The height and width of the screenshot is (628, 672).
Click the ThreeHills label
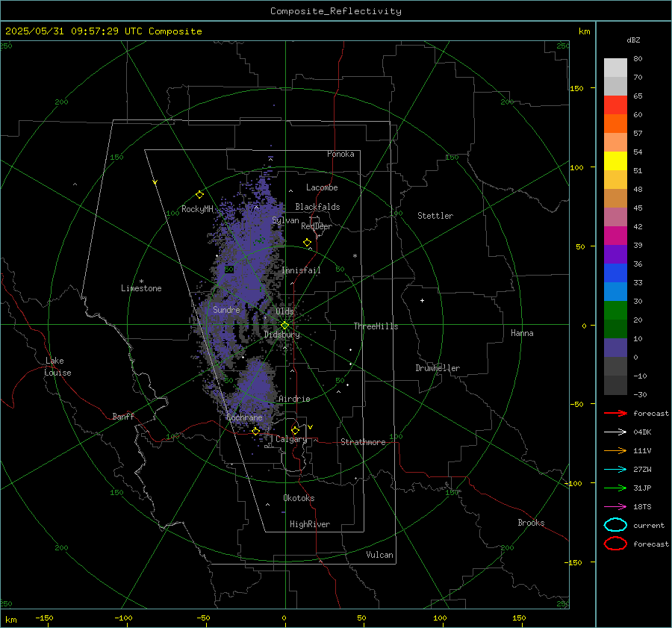[376, 326]
